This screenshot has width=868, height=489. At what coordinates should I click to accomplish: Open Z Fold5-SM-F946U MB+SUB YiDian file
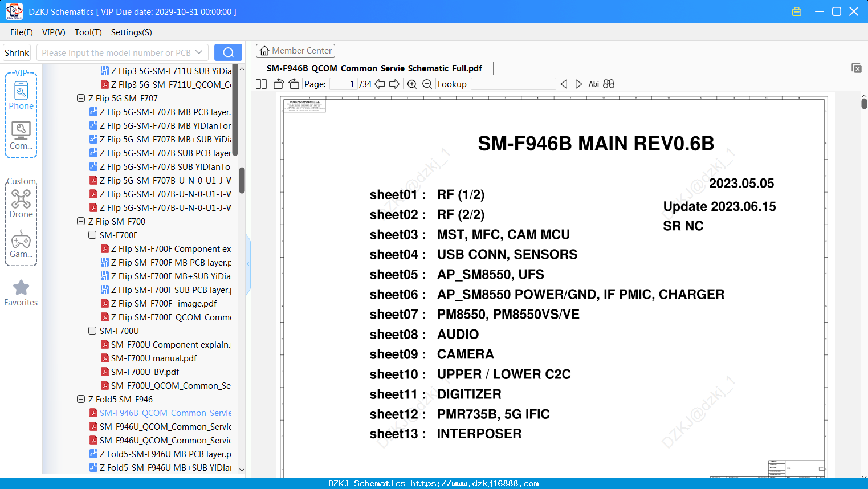(161, 467)
